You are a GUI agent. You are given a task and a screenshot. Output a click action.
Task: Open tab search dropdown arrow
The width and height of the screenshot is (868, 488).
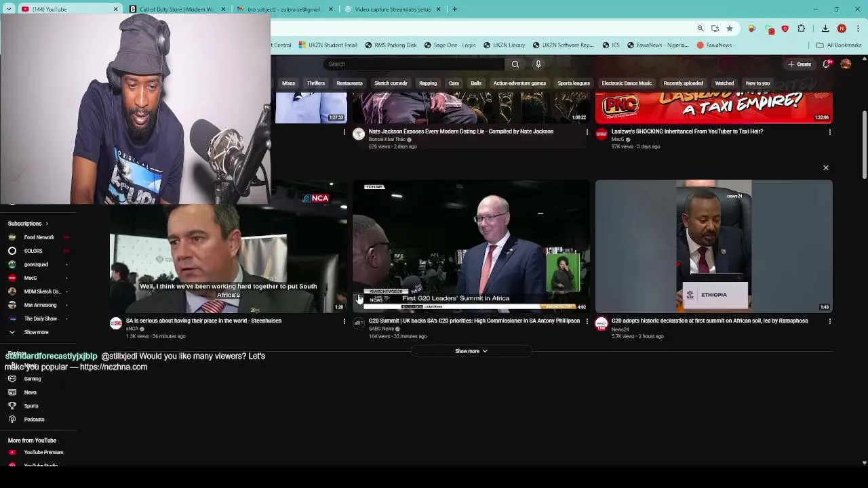pyautogui.click(x=9, y=9)
